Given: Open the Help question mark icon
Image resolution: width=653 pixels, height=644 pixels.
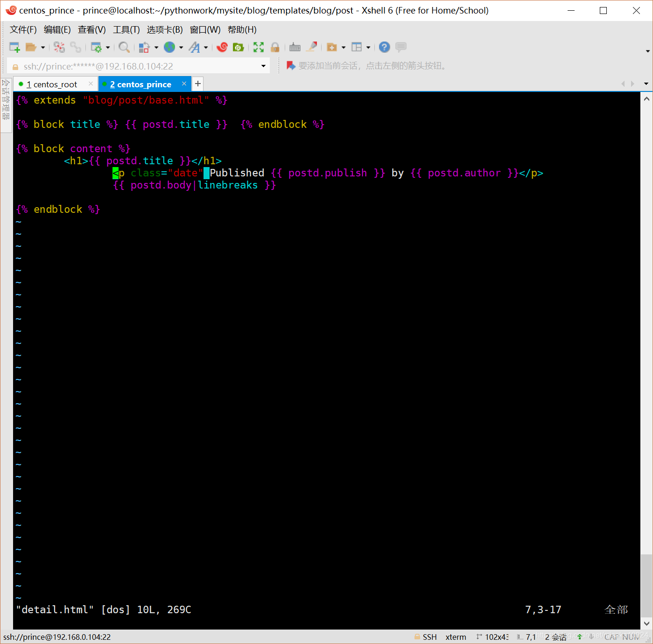Looking at the screenshot, I should 384,47.
